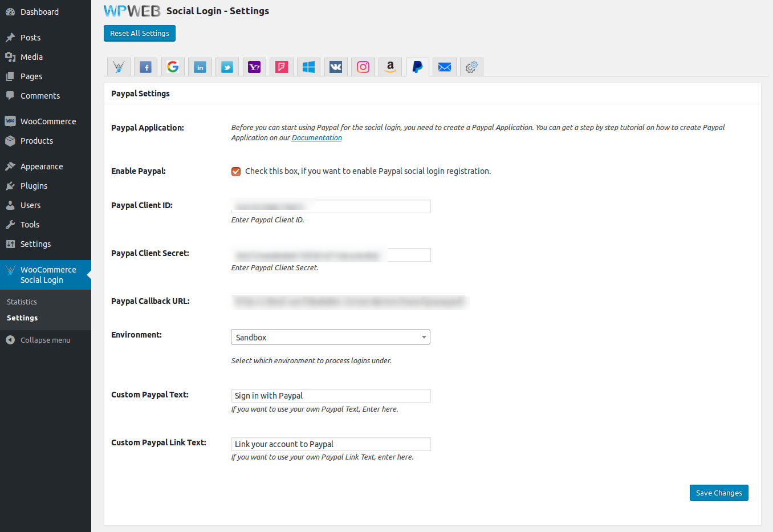The image size is (773, 532).
Task: Switch to the LinkedIn tab icon
Action: click(200, 67)
